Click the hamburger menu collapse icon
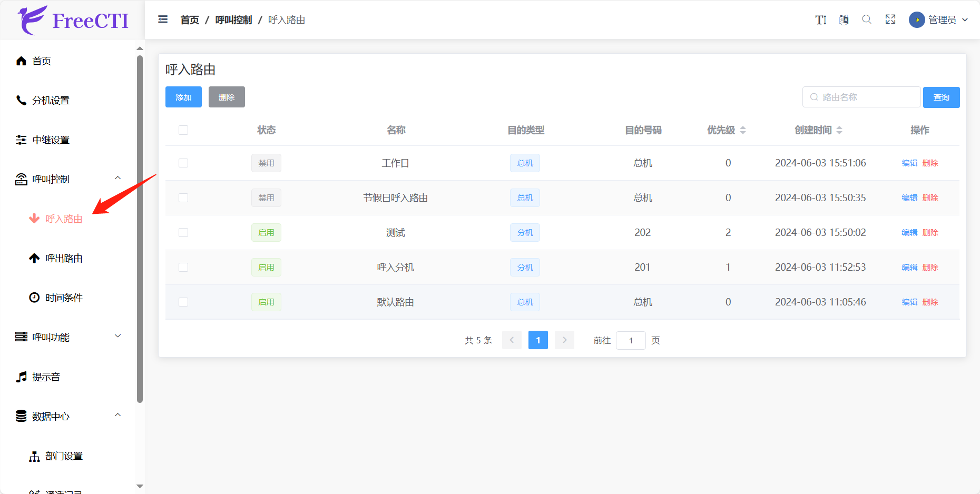Image resolution: width=980 pixels, height=494 pixels. coord(163,19)
